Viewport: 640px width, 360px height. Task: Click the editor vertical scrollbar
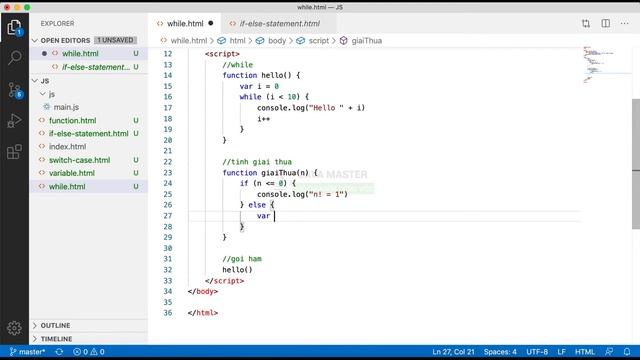[636, 163]
